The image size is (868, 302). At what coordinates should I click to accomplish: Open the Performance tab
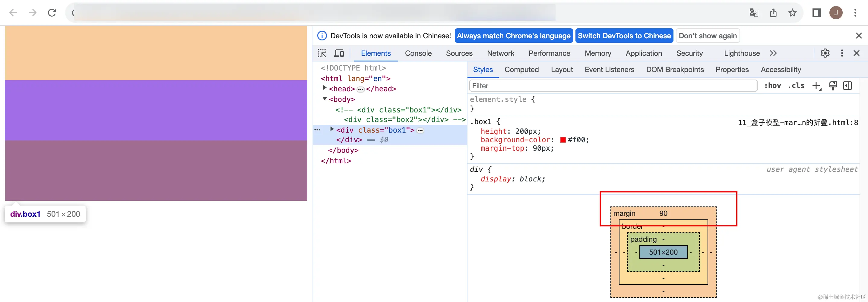[549, 53]
